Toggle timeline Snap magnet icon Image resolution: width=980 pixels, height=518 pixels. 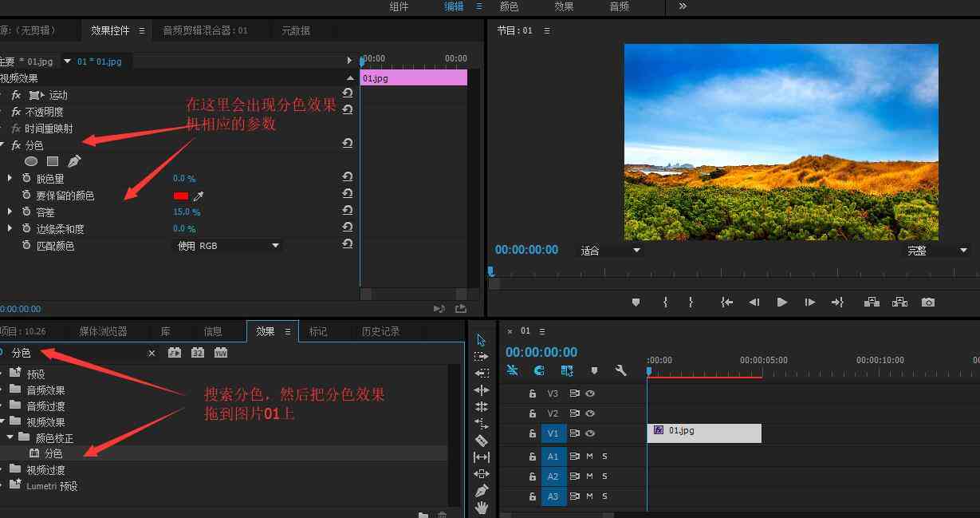pos(539,370)
